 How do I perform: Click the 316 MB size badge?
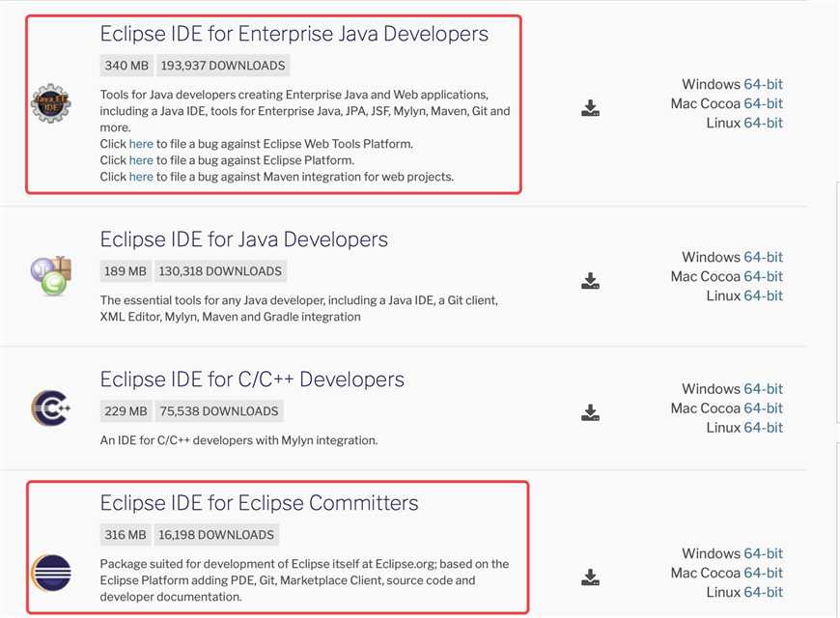pos(126,535)
